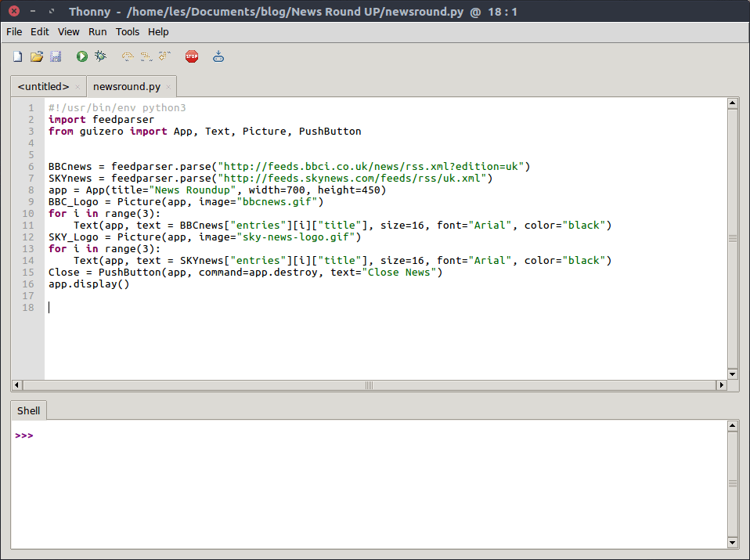Close the Thonny window with the red button
The width and height of the screenshot is (750, 560).
click(x=14, y=10)
